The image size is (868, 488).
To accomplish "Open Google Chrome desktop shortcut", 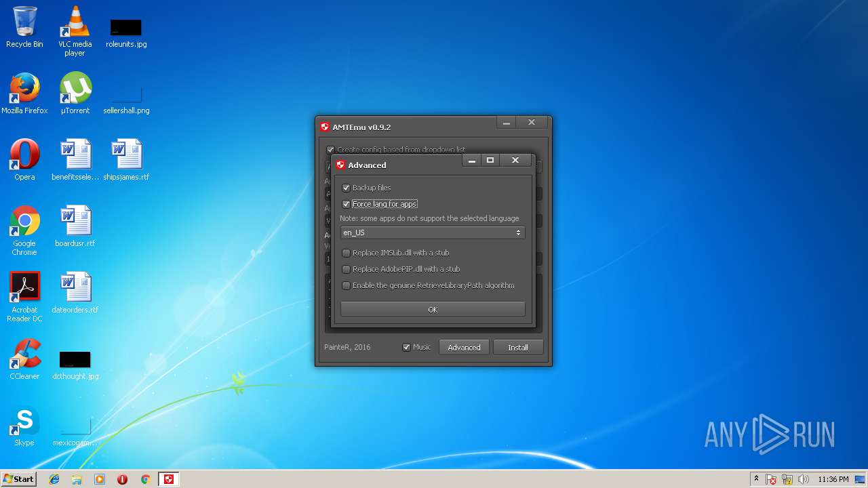I will (24, 230).
